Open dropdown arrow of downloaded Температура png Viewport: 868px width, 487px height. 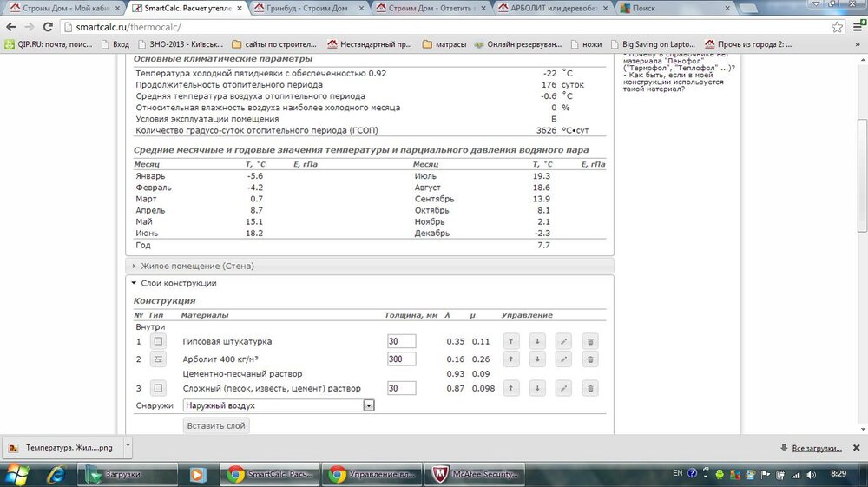(128, 445)
